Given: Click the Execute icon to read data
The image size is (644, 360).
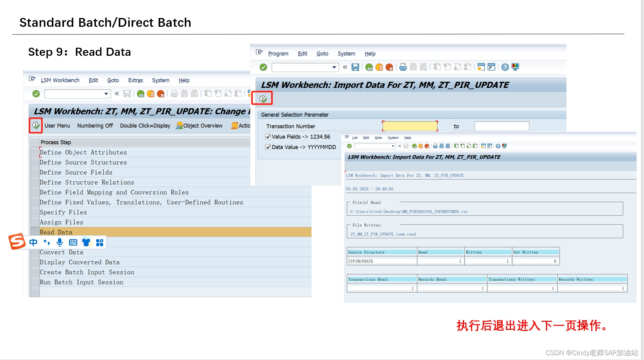Looking at the screenshot, I should point(263,98).
